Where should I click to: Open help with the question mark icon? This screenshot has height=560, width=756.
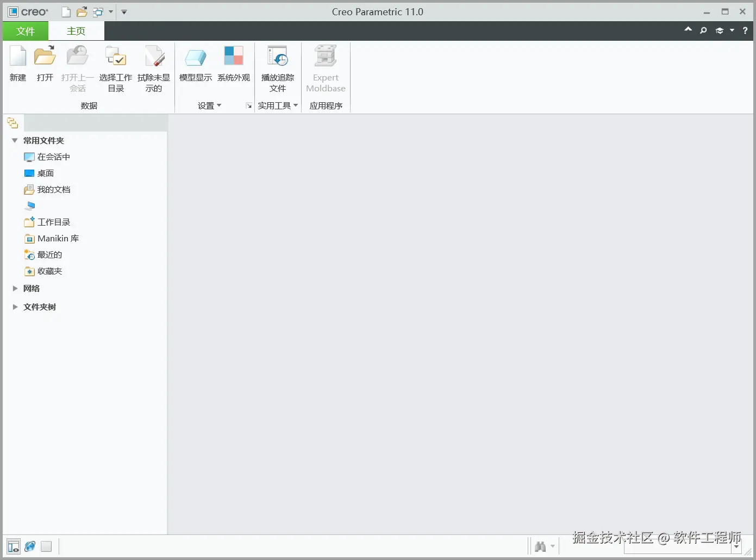coord(745,30)
